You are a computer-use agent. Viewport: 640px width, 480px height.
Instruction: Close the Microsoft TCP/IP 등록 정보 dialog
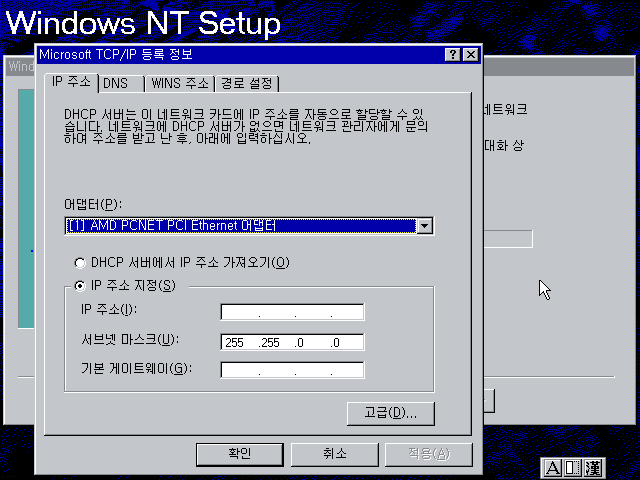471,55
